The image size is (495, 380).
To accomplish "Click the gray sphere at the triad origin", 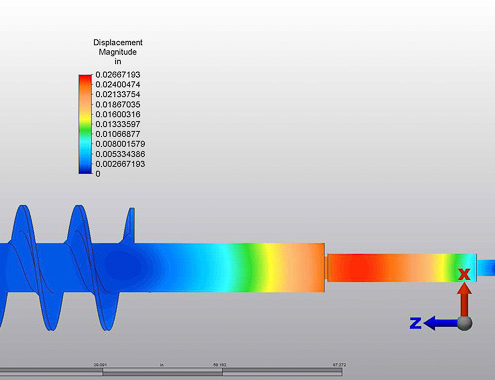I will click(x=465, y=323).
